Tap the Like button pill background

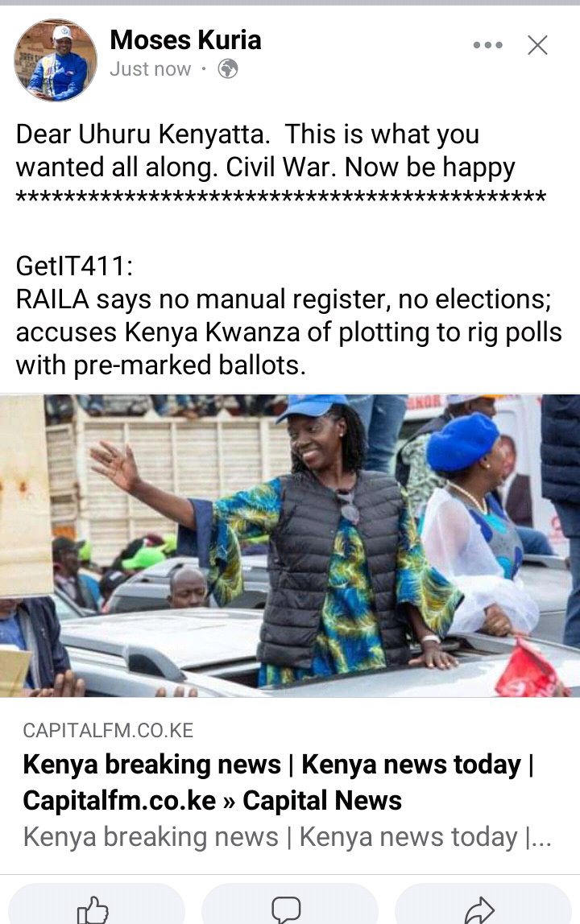pyautogui.click(x=96, y=904)
